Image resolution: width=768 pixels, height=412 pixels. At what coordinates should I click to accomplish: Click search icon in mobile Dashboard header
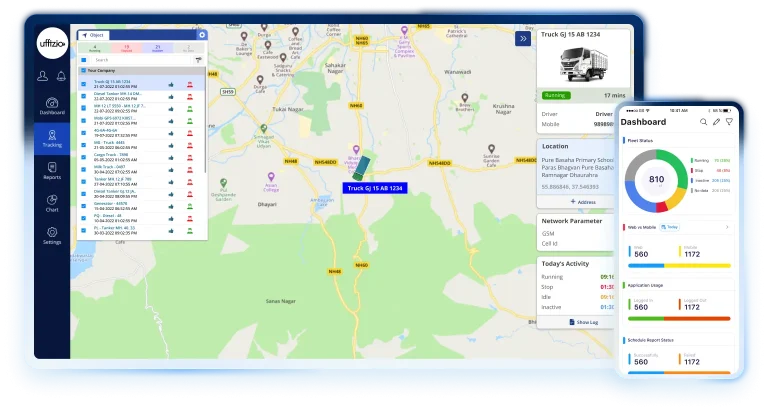tap(702, 121)
